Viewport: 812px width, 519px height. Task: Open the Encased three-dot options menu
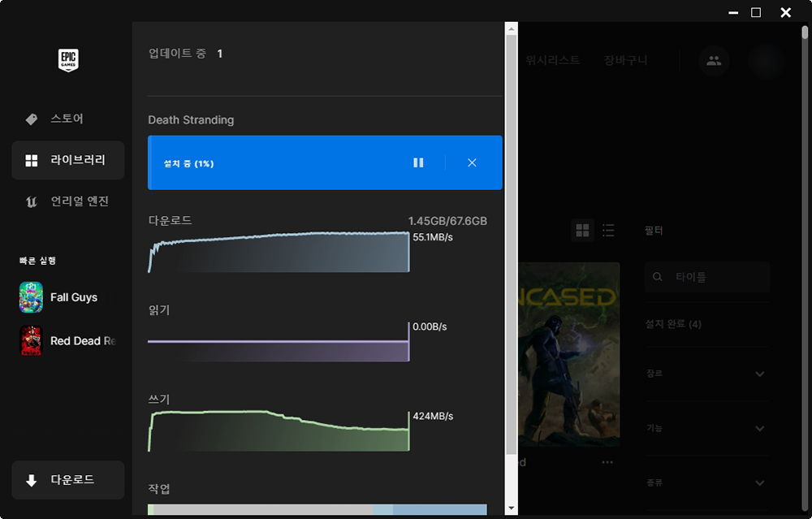[607, 462]
